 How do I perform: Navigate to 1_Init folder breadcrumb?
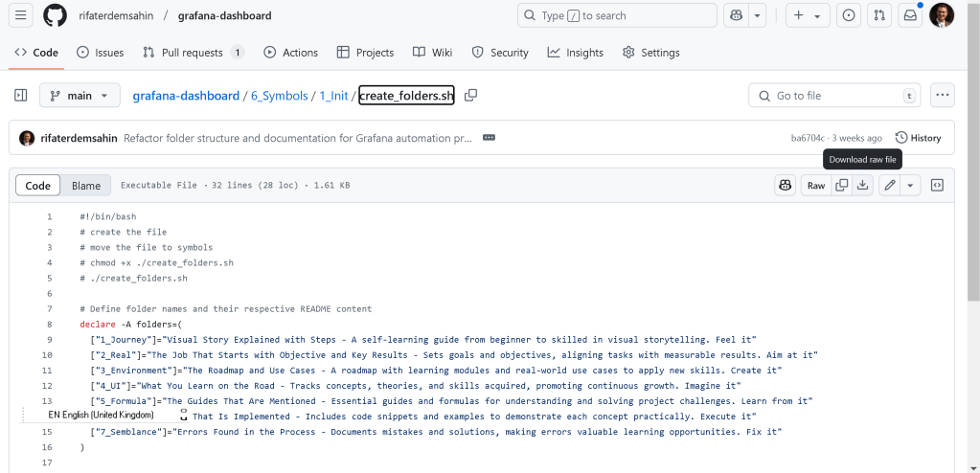(333, 96)
